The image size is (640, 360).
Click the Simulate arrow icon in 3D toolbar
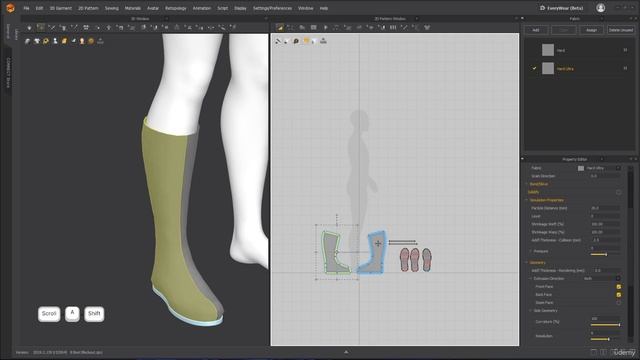(29, 27)
